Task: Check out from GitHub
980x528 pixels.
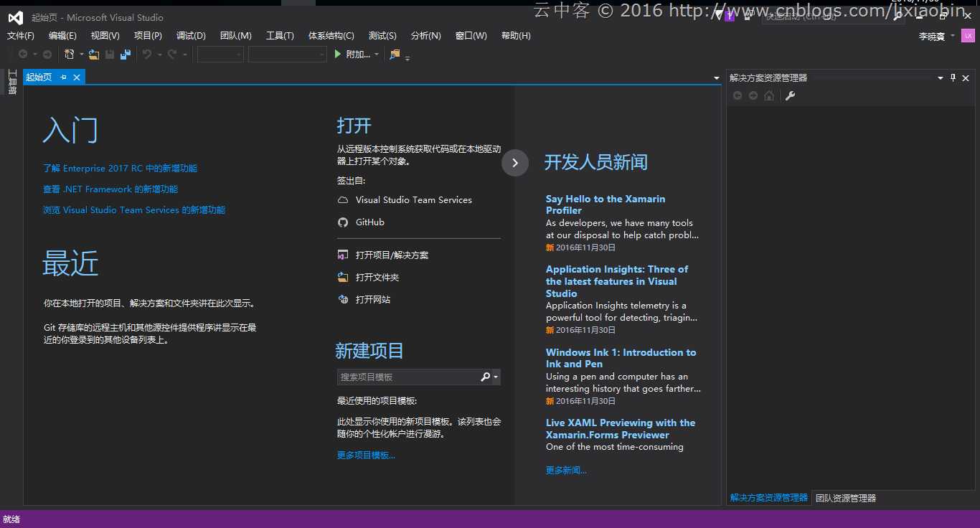Action: pos(362,222)
